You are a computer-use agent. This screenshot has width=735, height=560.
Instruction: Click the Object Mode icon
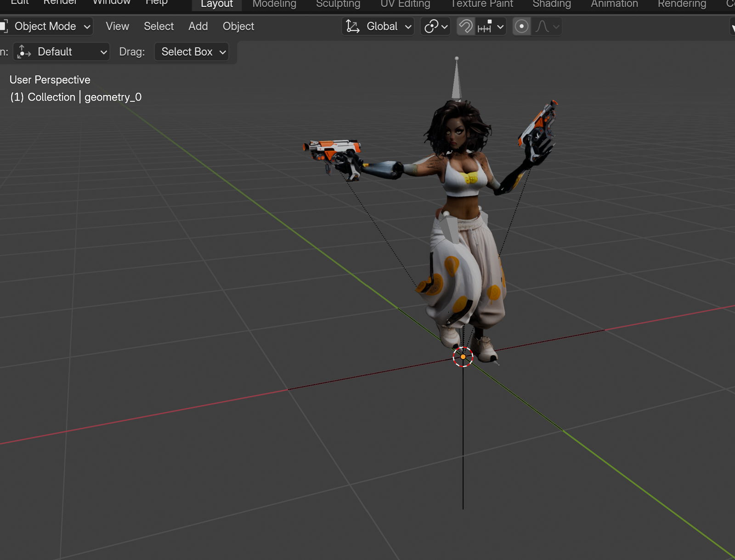pyautogui.click(x=4, y=27)
